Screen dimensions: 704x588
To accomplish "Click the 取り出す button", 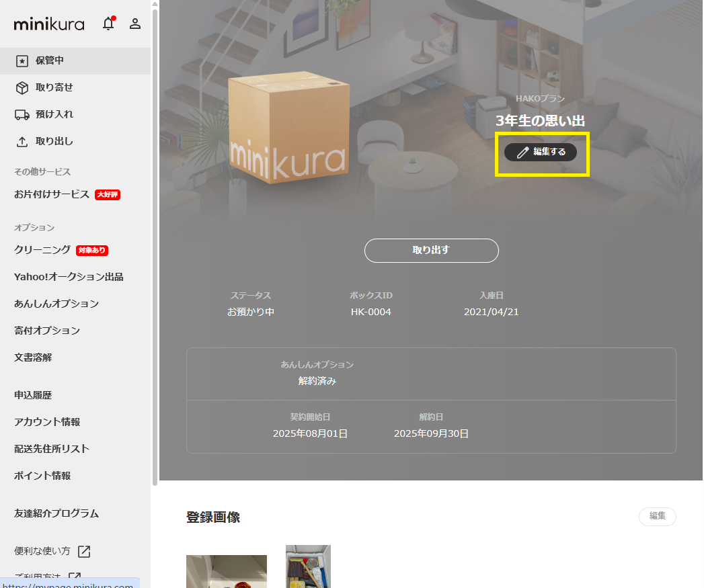I will [x=432, y=251].
